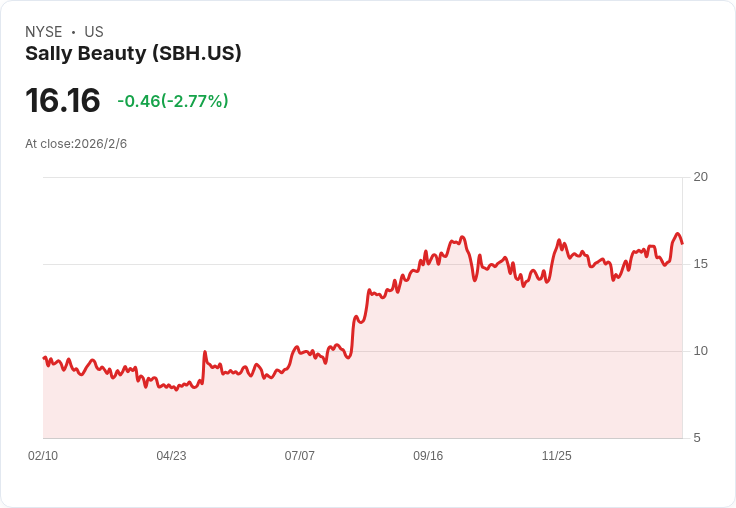Click the rightmost end of the price line
The image size is (736, 508).
point(682,243)
